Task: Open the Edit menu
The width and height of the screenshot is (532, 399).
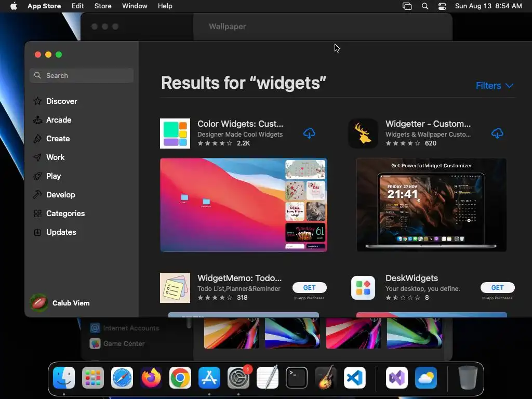Action: tap(77, 6)
